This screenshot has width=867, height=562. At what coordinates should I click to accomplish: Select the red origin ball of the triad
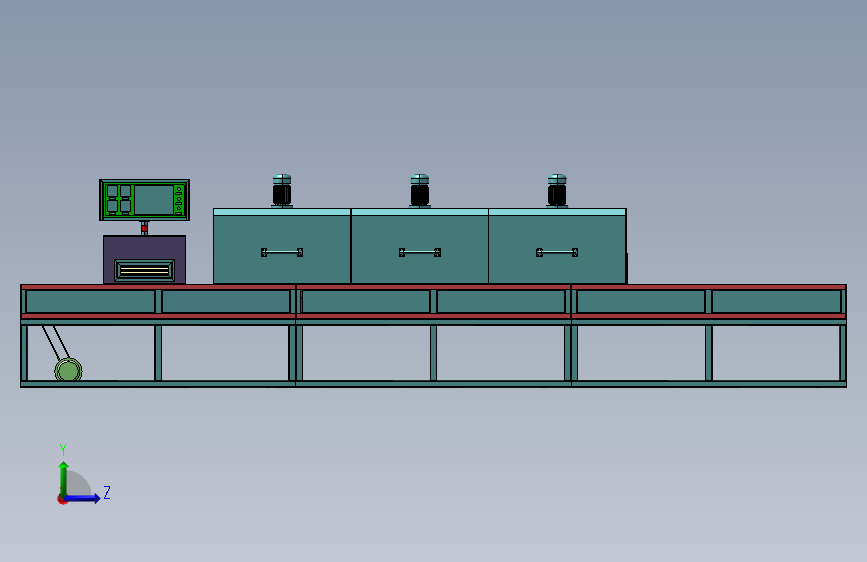[62, 499]
